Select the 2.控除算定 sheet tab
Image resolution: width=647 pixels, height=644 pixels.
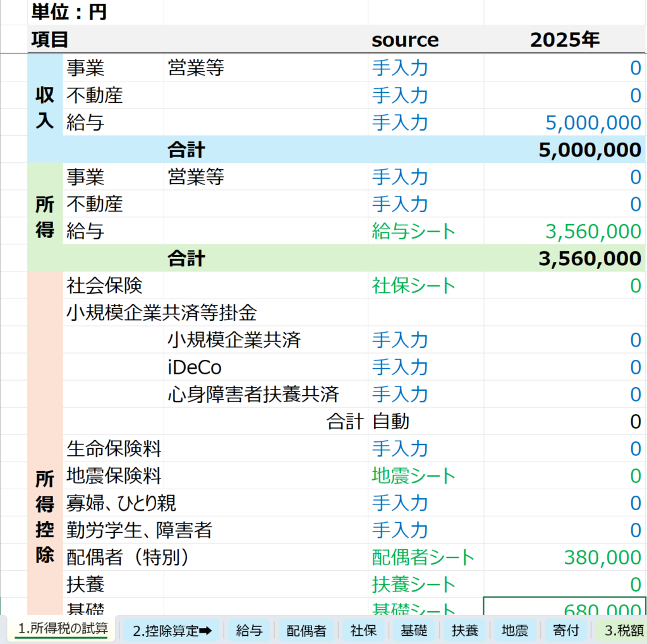pos(172,630)
